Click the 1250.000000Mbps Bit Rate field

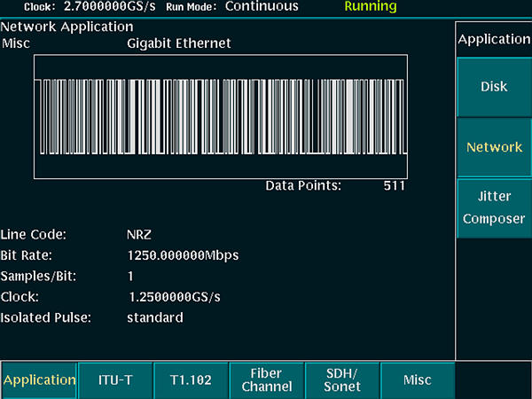pos(183,255)
